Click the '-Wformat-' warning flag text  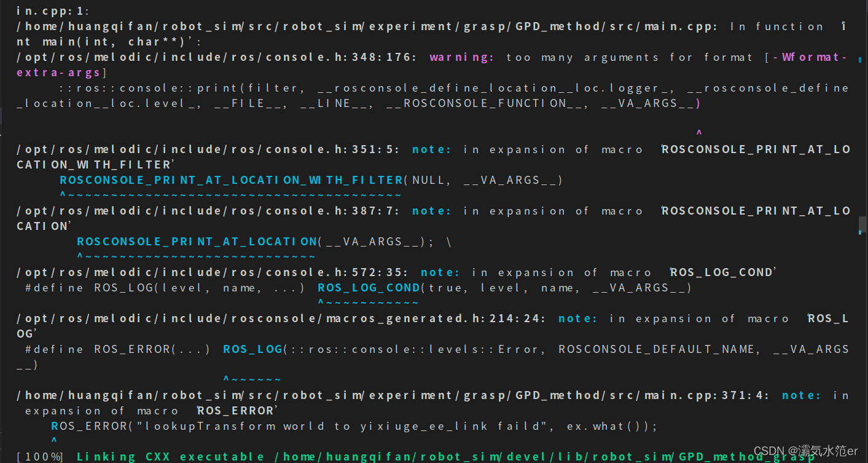click(x=810, y=57)
